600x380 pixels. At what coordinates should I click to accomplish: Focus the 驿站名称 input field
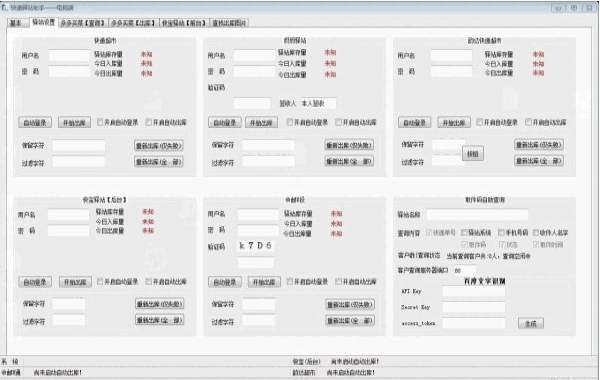pos(478,215)
